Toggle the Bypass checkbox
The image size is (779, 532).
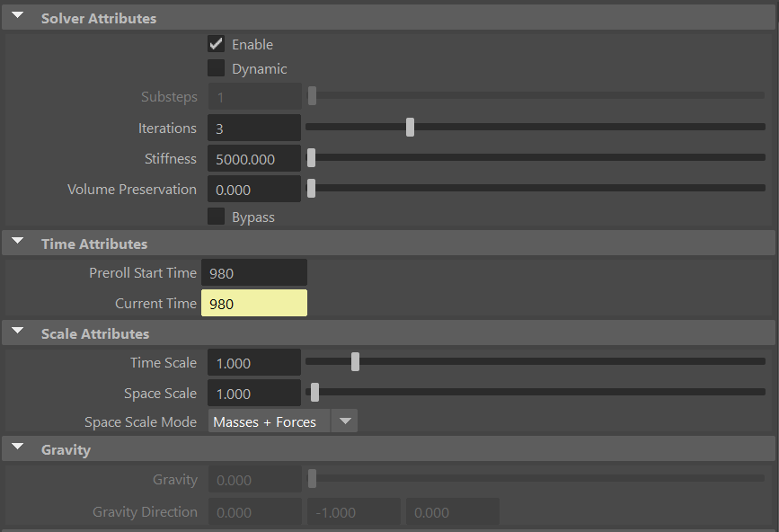coord(216,217)
